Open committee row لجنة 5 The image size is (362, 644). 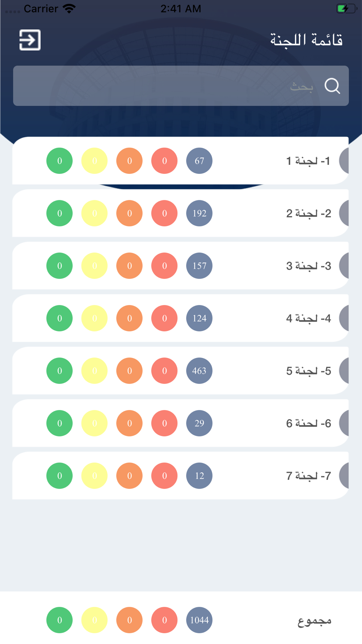(180, 371)
